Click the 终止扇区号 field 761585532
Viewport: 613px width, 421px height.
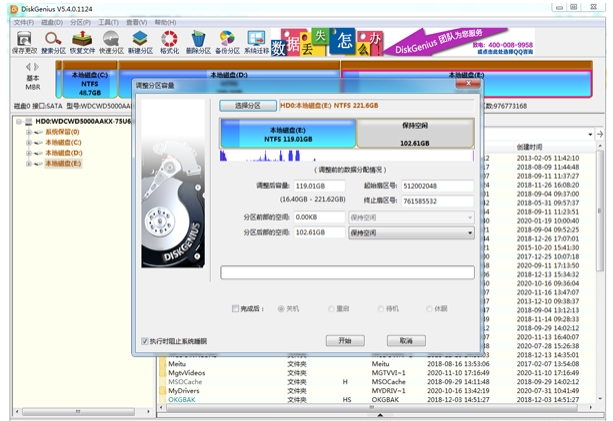tap(437, 201)
